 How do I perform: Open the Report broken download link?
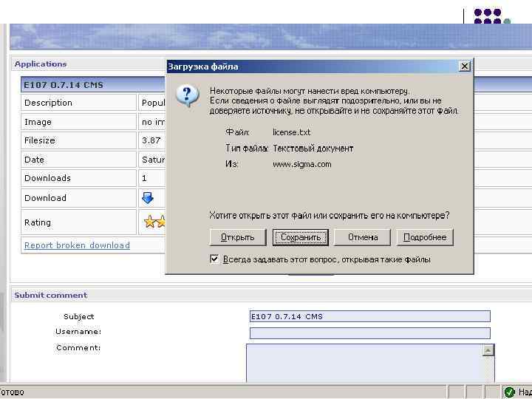click(77, 245)
